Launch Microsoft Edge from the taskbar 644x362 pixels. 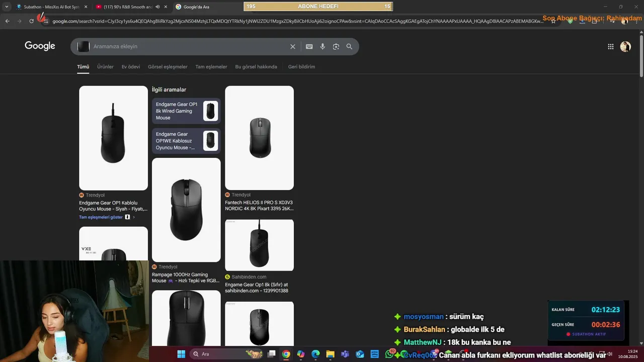click(315, 354)
